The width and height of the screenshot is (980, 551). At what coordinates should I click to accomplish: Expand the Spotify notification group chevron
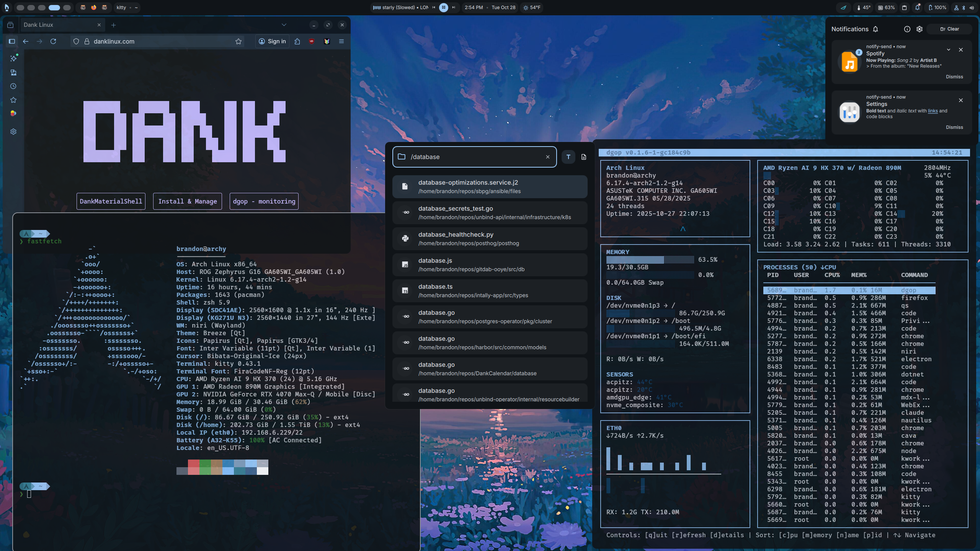(x=949, y=50)
